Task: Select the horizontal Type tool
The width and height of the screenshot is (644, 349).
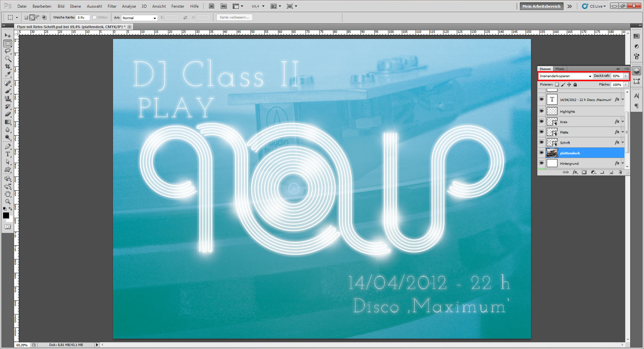Action: click(x=8, y=154)
